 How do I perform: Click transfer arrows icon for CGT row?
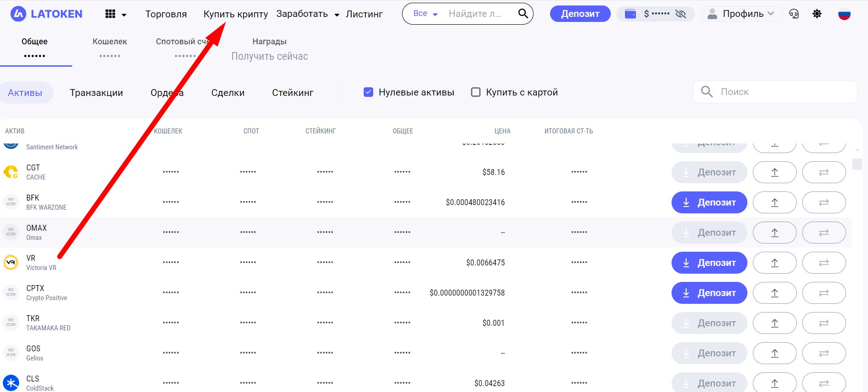click(824, 172)
